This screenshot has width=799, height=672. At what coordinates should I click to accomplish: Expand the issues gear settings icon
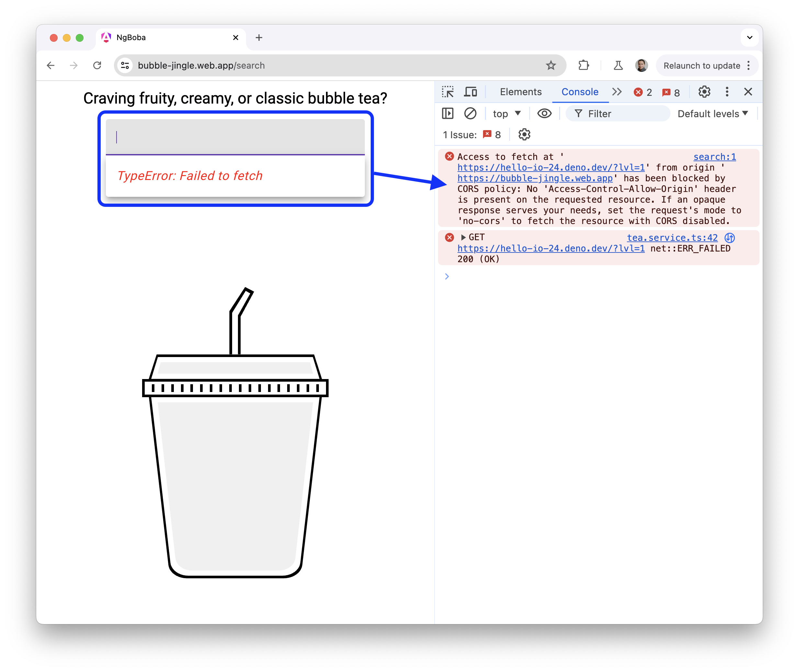[x=523, y=136]
